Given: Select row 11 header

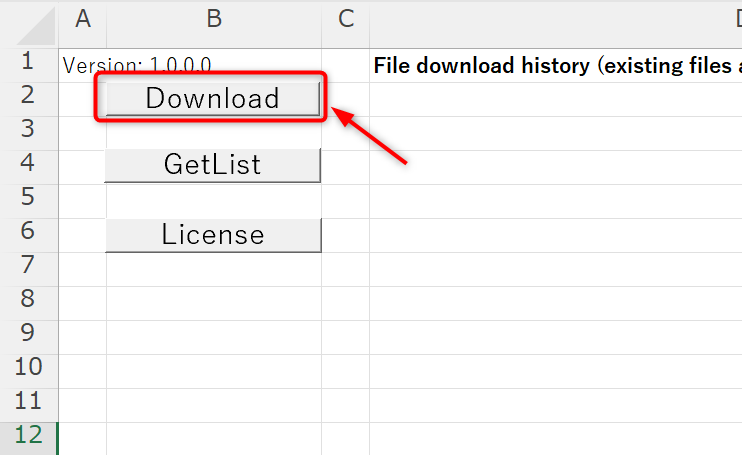Looking at the screenshot, I should 28,402.
